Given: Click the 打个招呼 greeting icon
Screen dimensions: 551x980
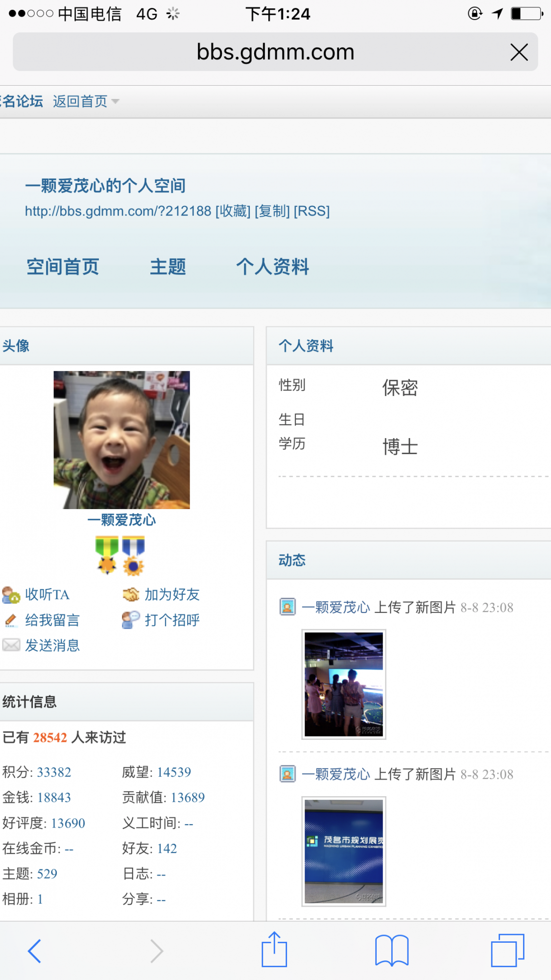Looking at the screenshot, I should coord(131,620).
